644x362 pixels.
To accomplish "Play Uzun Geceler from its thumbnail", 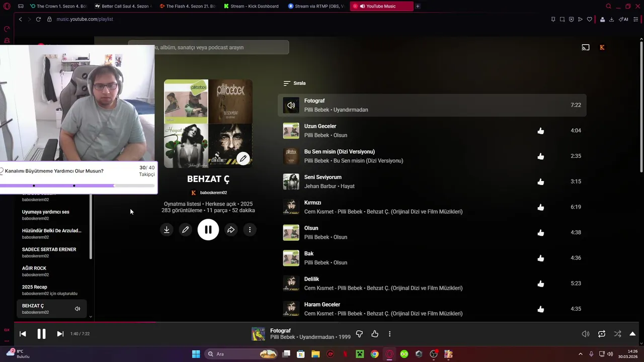I will tap(291, 131).
